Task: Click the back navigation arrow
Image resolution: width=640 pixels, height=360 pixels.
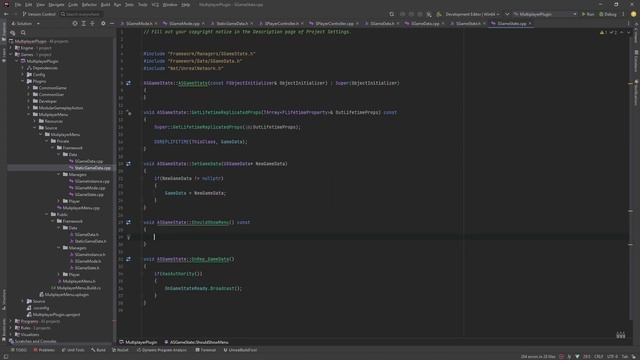Action: point(6,14)
